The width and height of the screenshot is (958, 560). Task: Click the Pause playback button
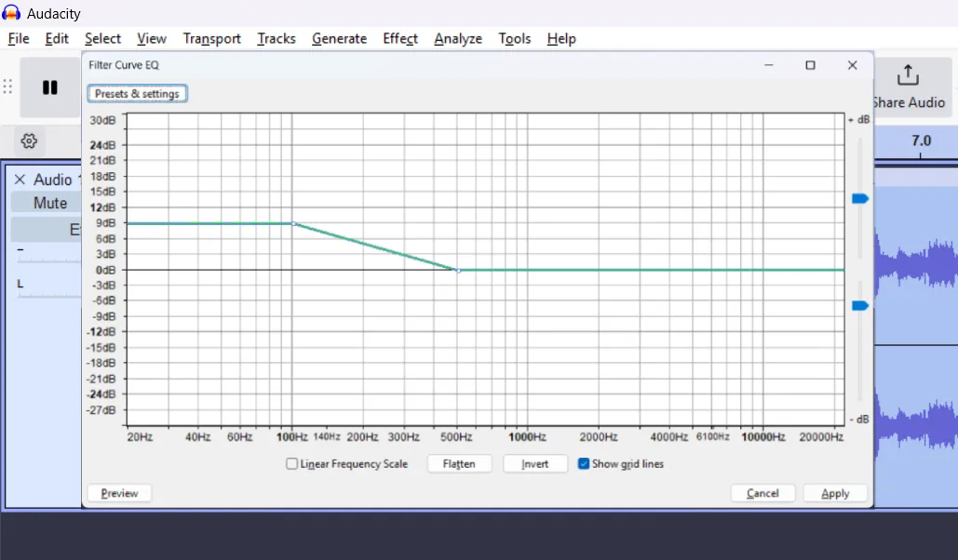(50, 87)
